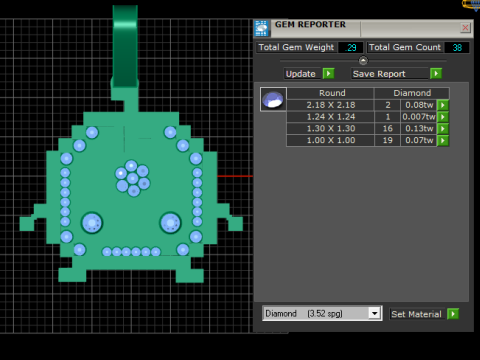This screenshot has width=480, height=360.
Task: Click the 0.13tw weight cell
Action: click(x=419, y=129)
